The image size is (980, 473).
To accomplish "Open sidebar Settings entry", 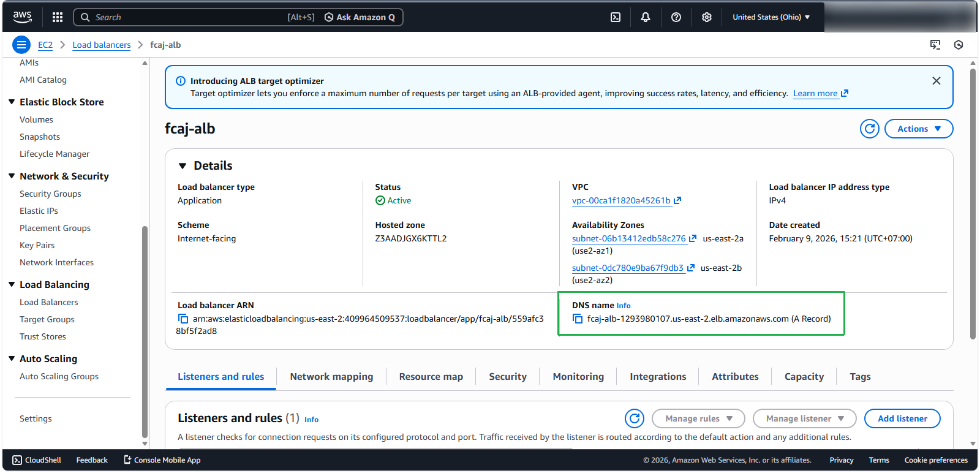I will pos(36,418).
